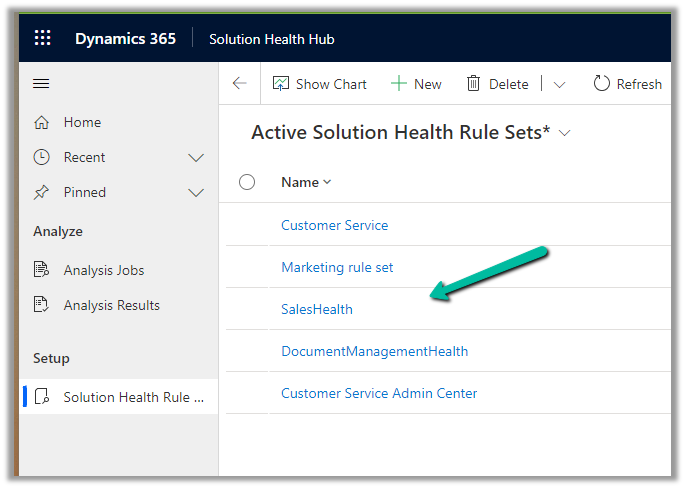Viewport: 685px width, 488px height.
Task: Open Analysis Results in the sidebar
Action: point(111,305)
